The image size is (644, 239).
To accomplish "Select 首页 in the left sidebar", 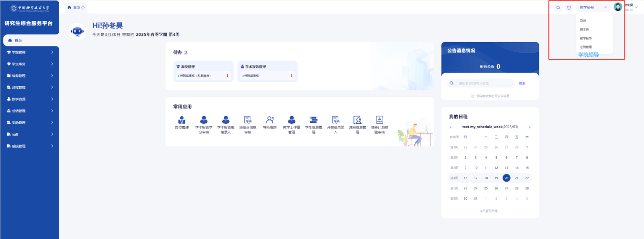I will [x=30, y=41].
